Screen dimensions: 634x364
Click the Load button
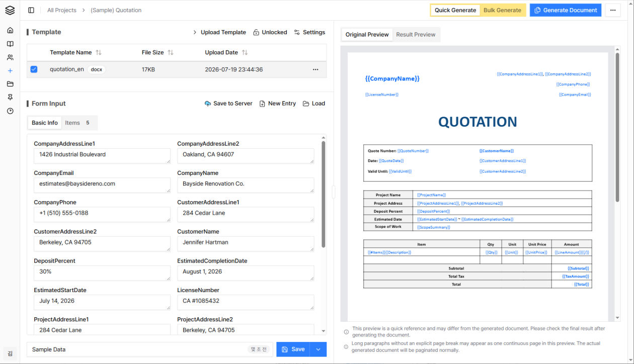[314, 104]
